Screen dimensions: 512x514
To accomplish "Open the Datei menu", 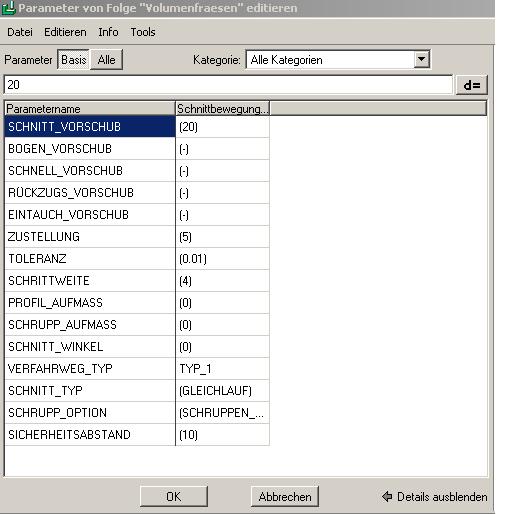I will click(20, 32).
